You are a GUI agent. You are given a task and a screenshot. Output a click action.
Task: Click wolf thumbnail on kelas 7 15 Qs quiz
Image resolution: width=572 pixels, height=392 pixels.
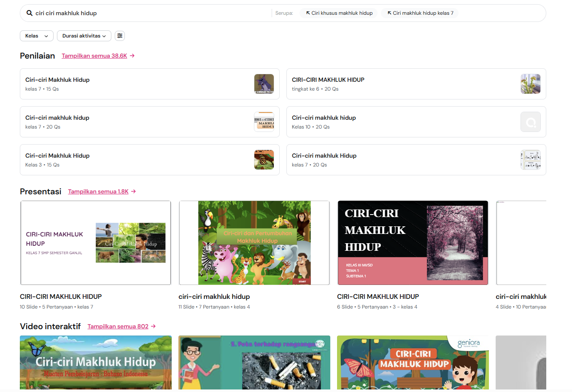click(264, 84)
